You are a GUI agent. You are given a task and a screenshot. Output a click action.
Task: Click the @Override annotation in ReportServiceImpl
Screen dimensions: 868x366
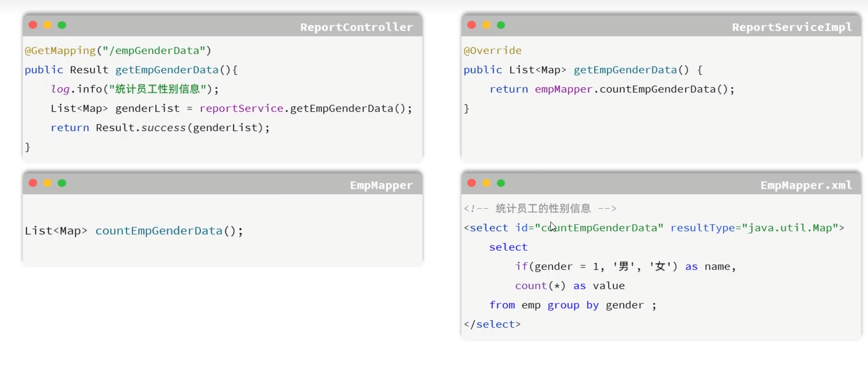pos(492,51)
